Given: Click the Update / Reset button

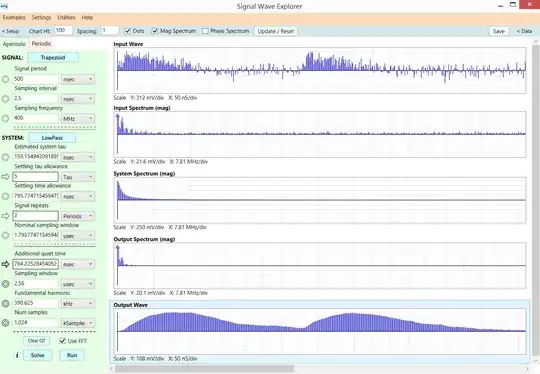Looking at the screenshot, I should 276,31.
